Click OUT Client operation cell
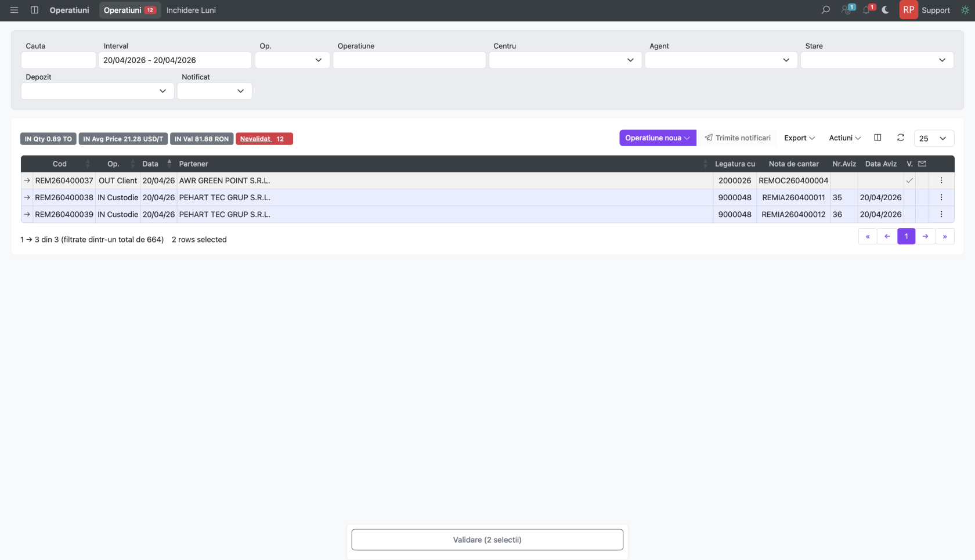975x560 pixels. click(x=118, y=180)
